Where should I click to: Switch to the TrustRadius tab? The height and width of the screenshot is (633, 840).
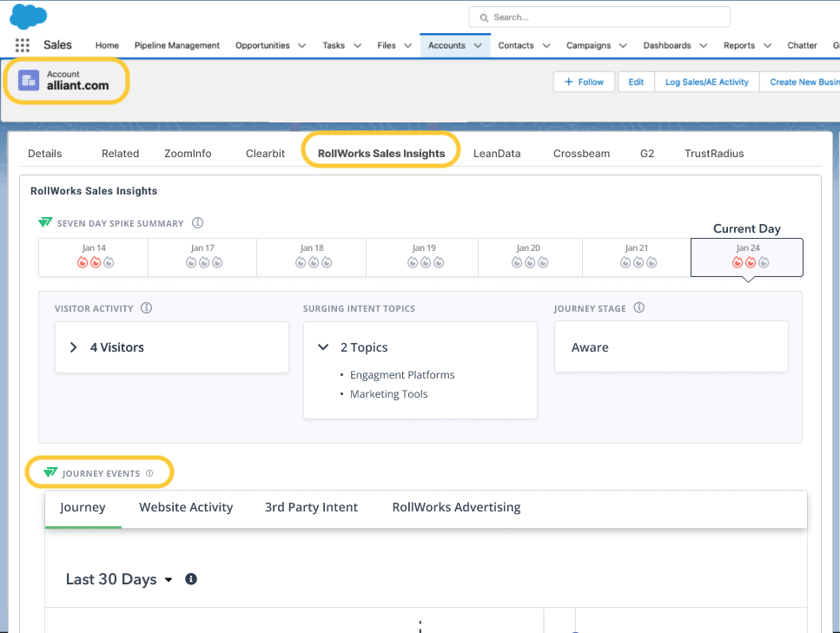pos(714,154)
